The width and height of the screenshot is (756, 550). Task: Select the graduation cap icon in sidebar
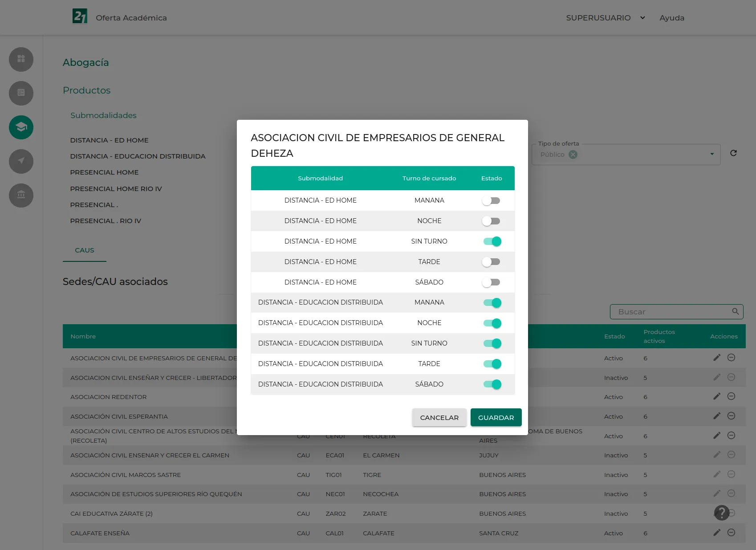20,127
